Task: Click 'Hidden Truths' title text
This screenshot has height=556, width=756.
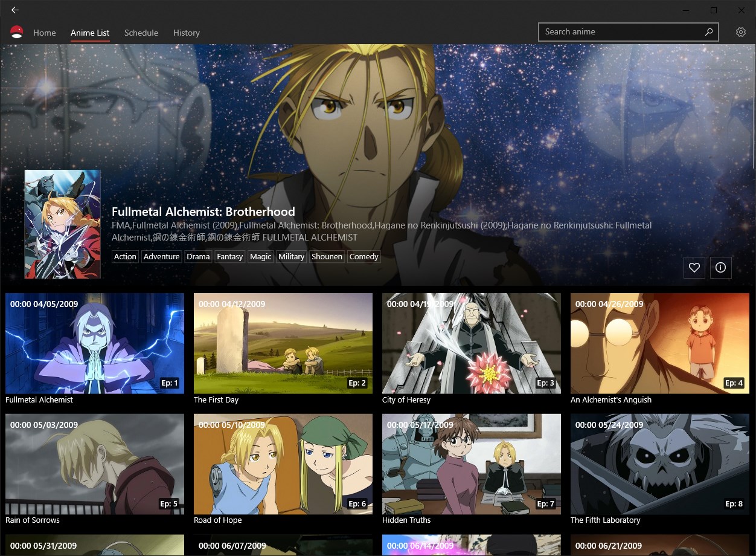Action: point(406,520)
